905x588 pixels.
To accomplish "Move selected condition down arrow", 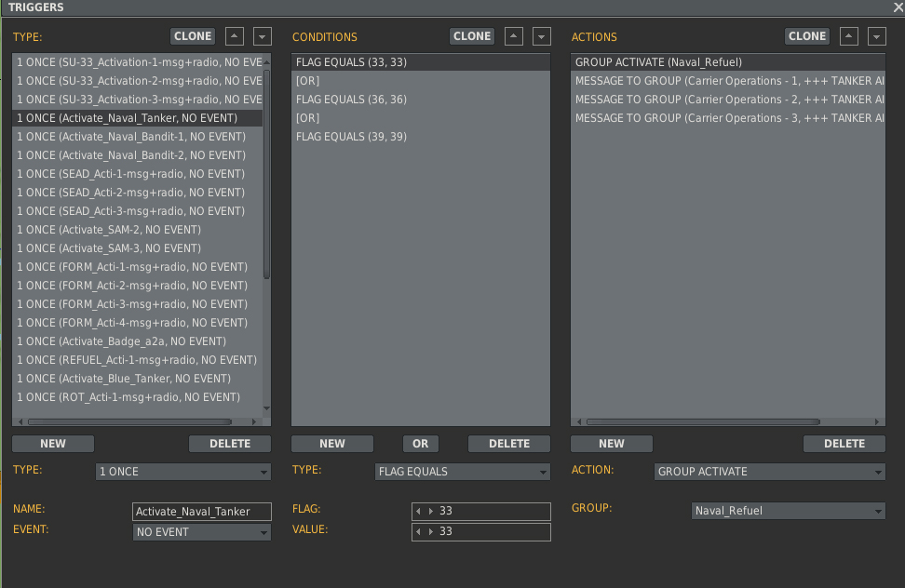I will coord(541,36).
